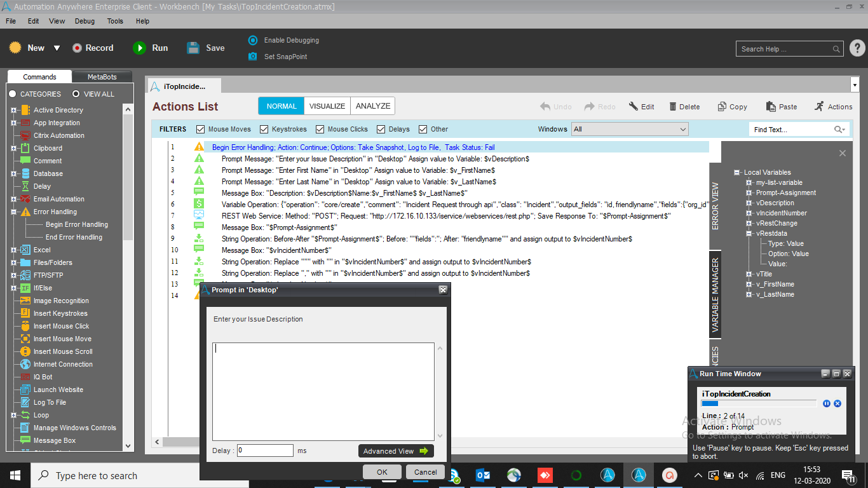The image size is (868, 488).
Task: Click the Undo toolbar button
Action: tap(556, 107)
